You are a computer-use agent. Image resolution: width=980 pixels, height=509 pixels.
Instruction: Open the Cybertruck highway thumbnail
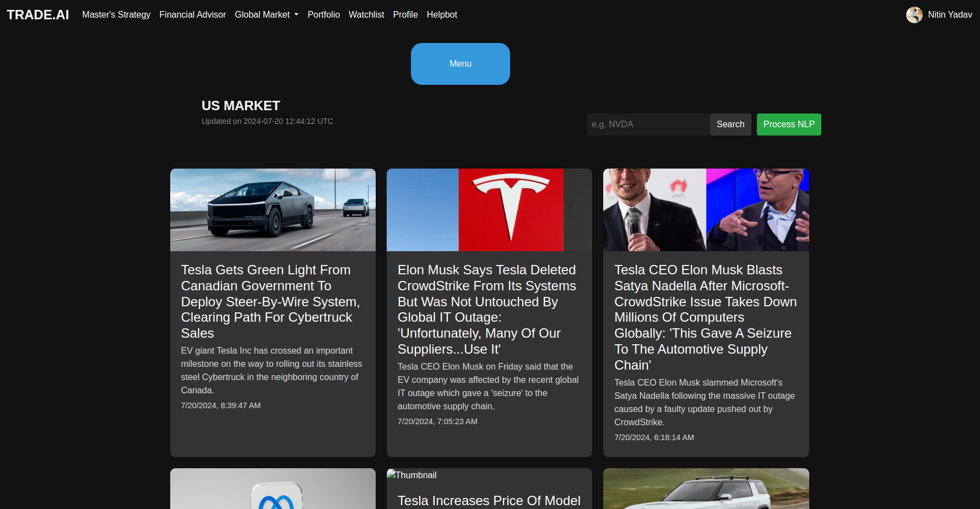click(x=273, y=210)
